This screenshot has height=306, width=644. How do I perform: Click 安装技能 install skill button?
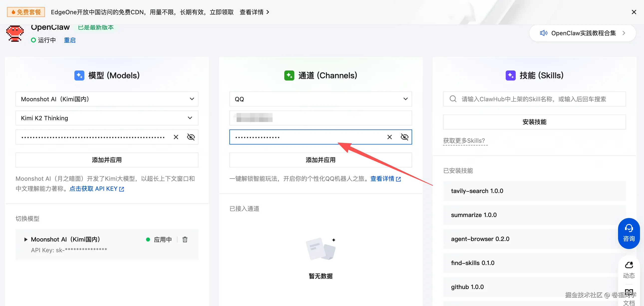click(x=534, y=122)
